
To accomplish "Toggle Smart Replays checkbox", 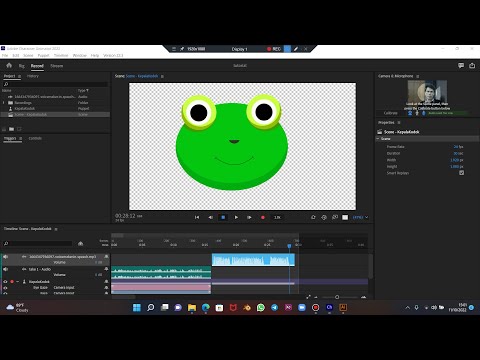I will tap(461, 173).
